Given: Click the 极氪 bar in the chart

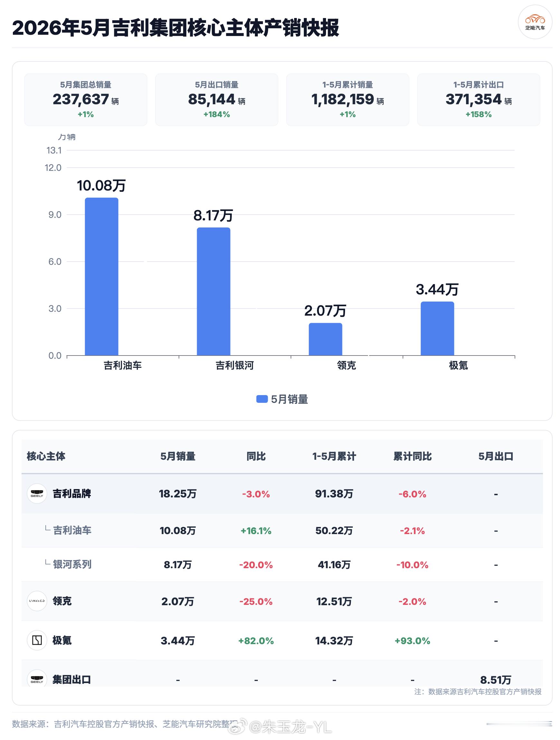Looking at the screenshot, I should pos(437,328).
